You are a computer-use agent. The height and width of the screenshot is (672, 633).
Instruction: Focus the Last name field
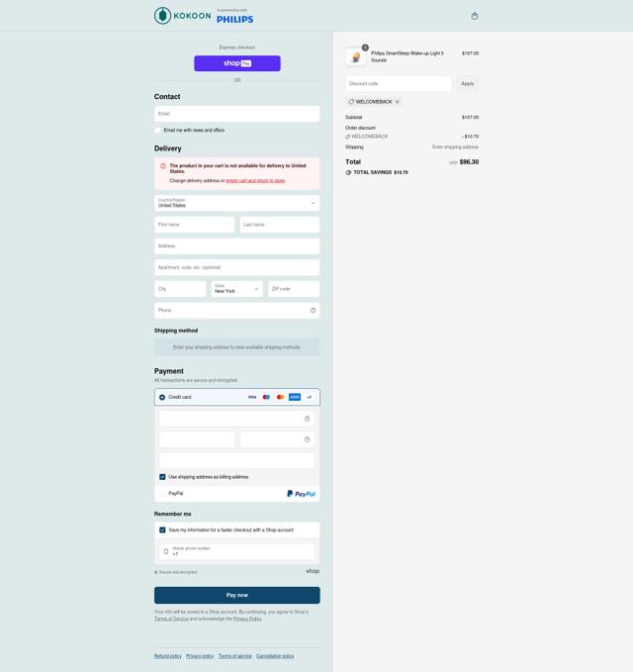pyautogui.click(x=280, y=225)
